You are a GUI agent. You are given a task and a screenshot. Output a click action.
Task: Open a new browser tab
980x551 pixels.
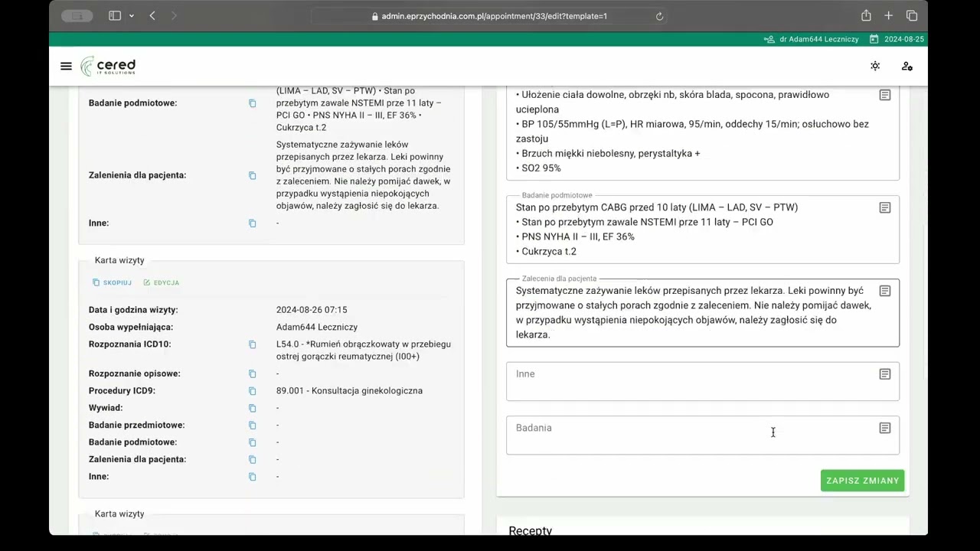coord(888,16)
